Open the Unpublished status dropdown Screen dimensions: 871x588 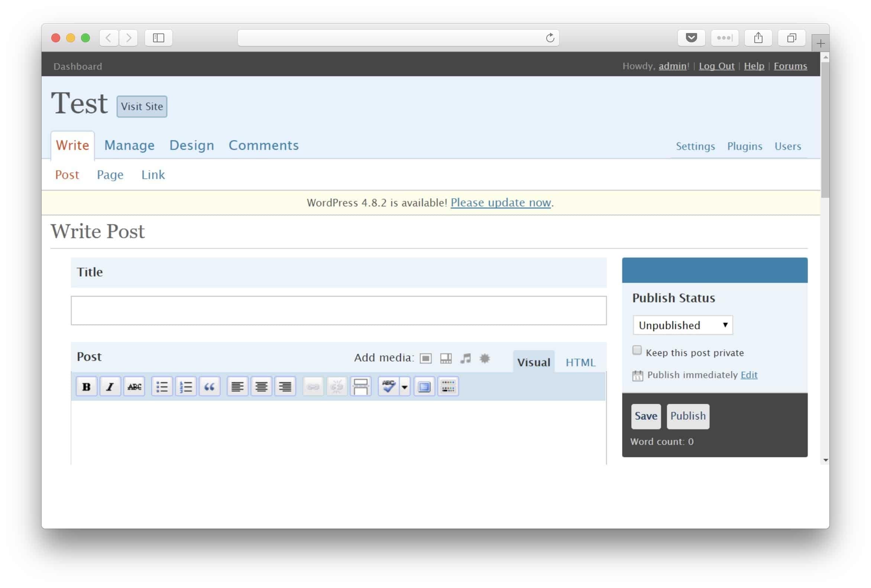(x=683, y=325)
